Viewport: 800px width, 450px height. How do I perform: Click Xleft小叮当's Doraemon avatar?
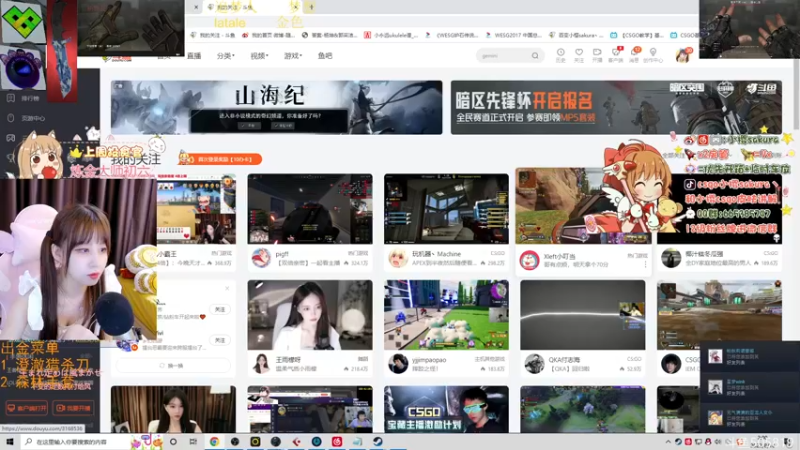[530, 260]
